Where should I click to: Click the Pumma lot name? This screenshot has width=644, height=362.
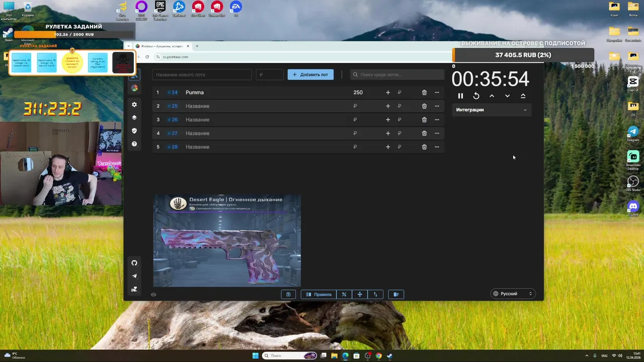(x=195, y=93)
